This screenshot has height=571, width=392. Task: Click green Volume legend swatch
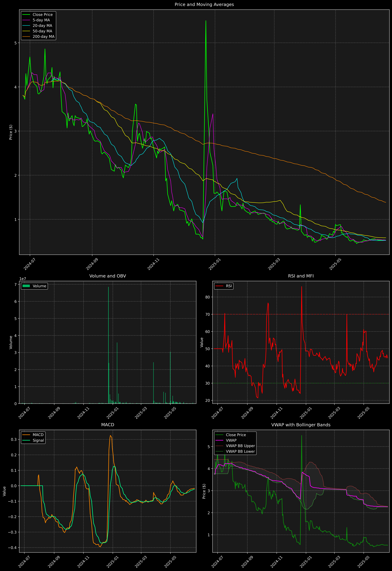[x=26, y=286]
